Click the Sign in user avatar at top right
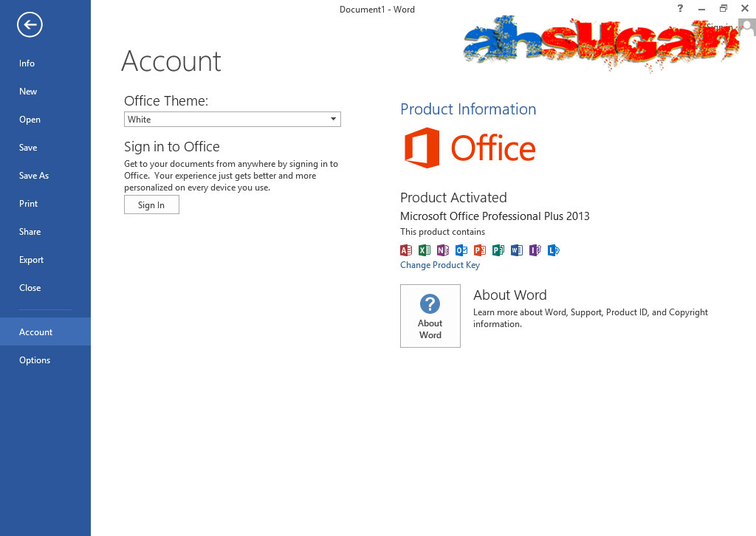Screen dimensions: 756x536 (x=746, y=27)
